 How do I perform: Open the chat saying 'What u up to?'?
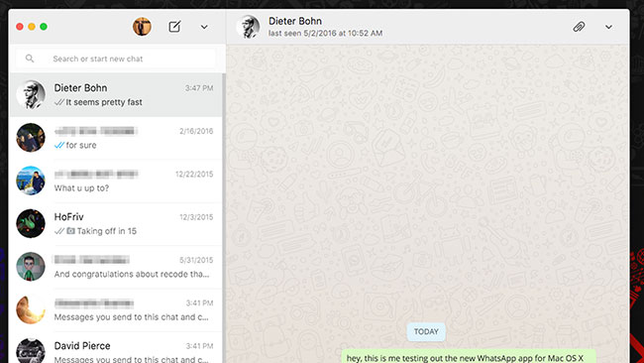click(115, 181)
